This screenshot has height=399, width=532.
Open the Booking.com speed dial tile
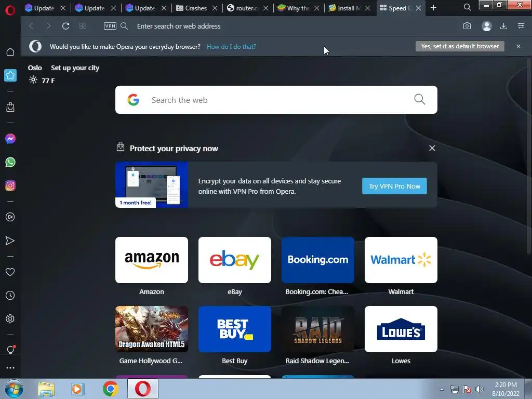tap(318, 260)
